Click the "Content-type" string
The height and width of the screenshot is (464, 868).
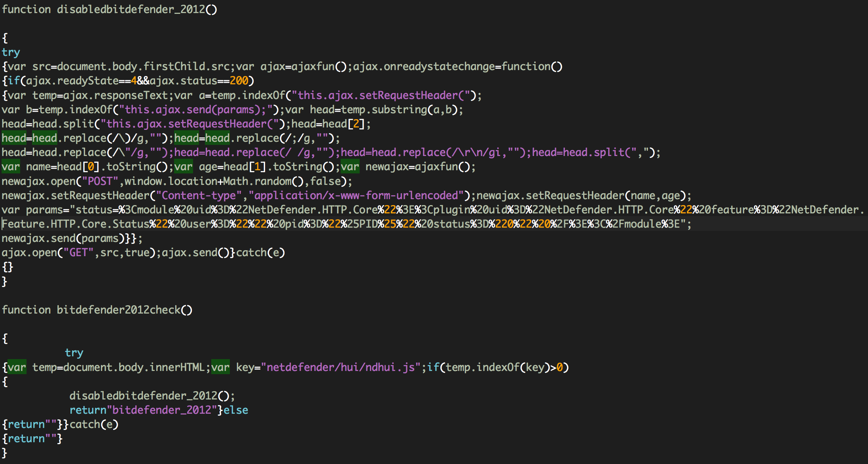tap(199, 196)
